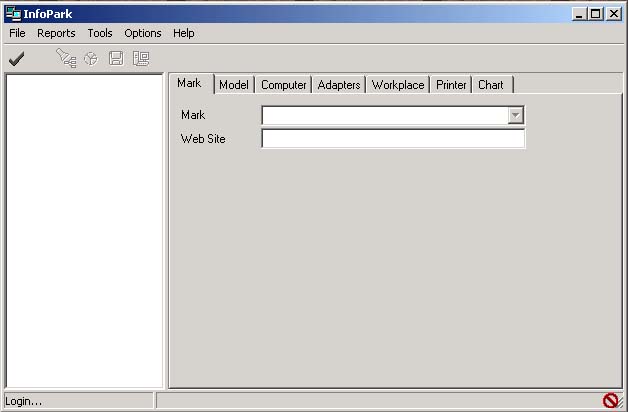
Task: Minimize the InfoPark window
Action: [x=579, y=14]
